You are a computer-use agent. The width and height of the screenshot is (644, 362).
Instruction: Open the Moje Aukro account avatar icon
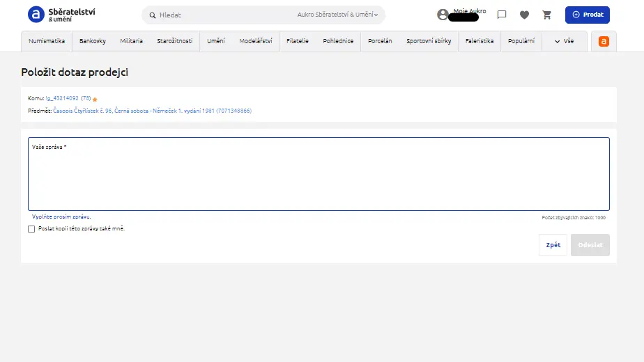(443, 15)
